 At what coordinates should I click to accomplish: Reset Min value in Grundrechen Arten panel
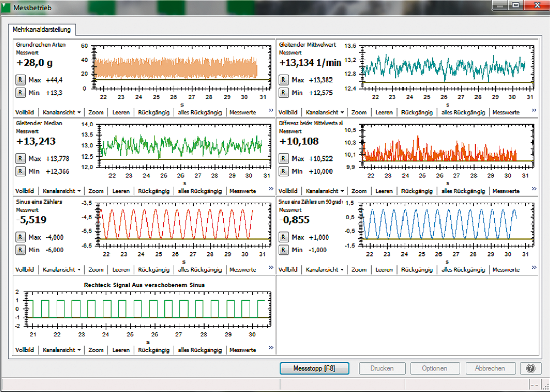20,92
